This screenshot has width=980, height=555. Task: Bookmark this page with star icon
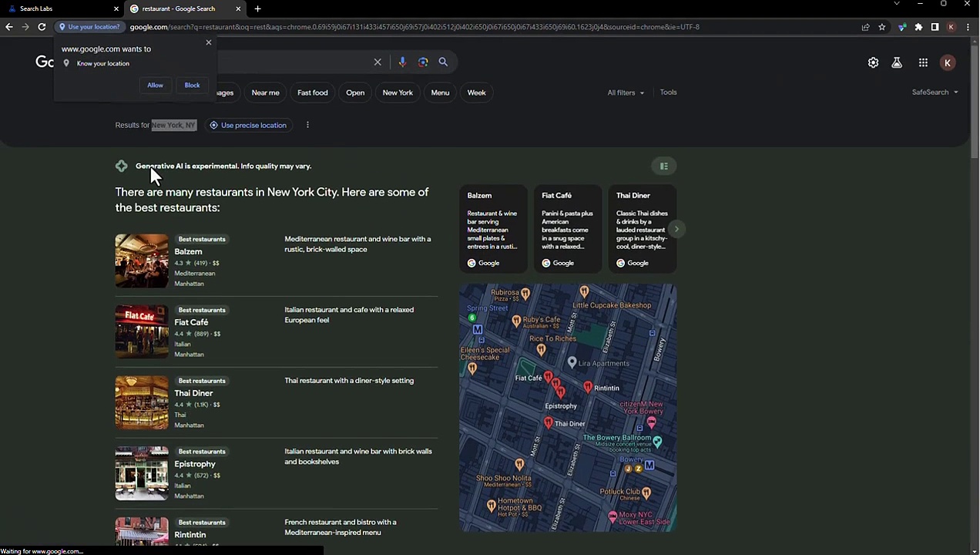882,27
